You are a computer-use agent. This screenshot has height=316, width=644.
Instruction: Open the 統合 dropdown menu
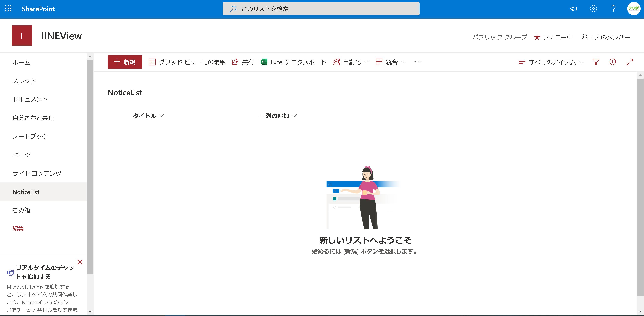391,62
